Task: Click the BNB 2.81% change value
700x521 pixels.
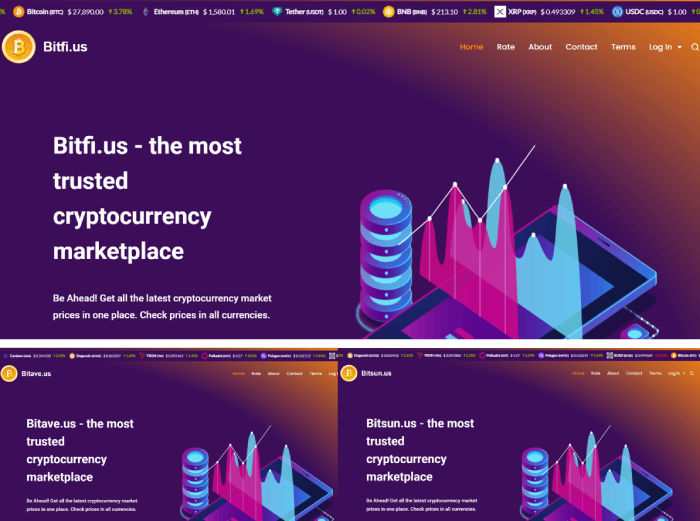Action: [475, 12]
